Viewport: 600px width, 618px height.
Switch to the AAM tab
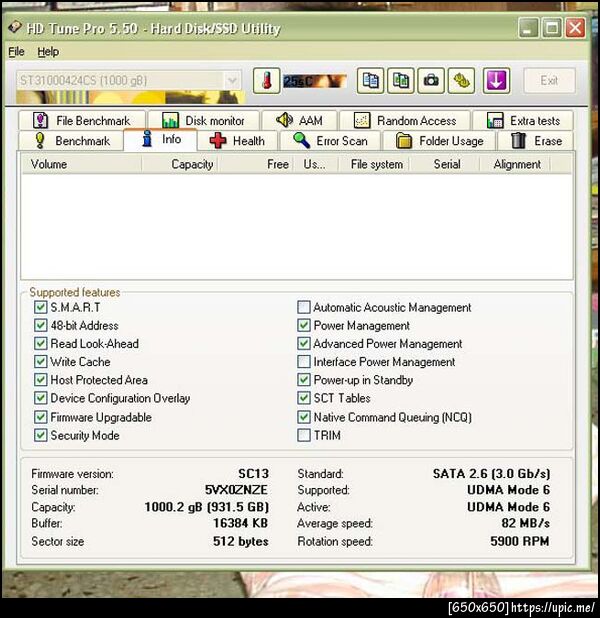click(300, 120)
